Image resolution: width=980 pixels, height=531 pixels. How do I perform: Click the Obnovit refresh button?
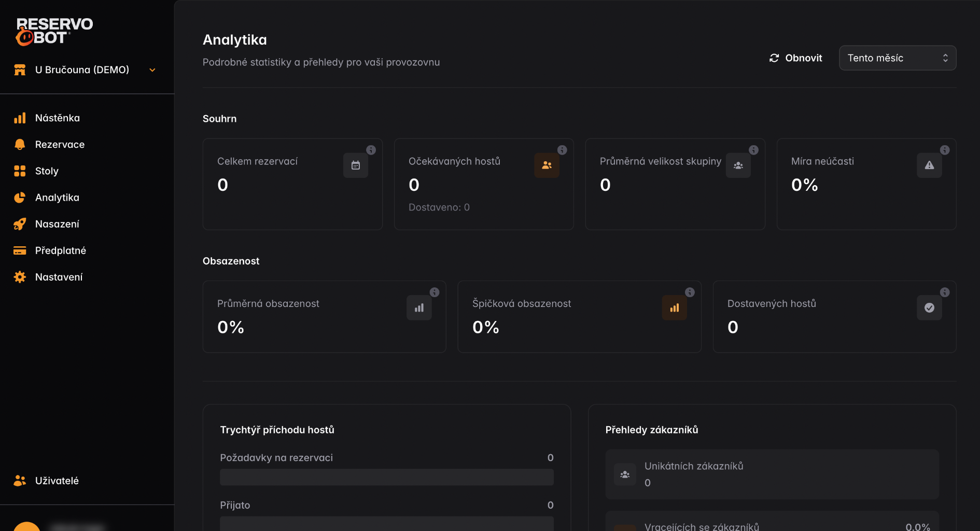[795, 58]
